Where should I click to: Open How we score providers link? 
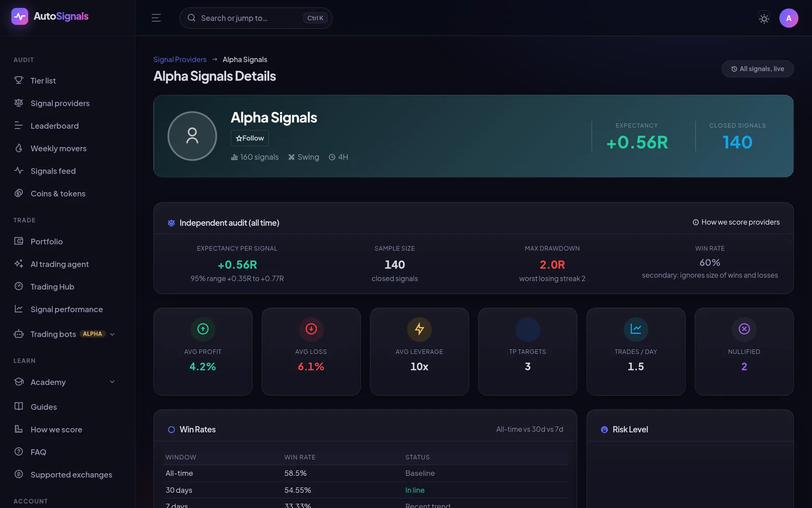click(736, 223)
